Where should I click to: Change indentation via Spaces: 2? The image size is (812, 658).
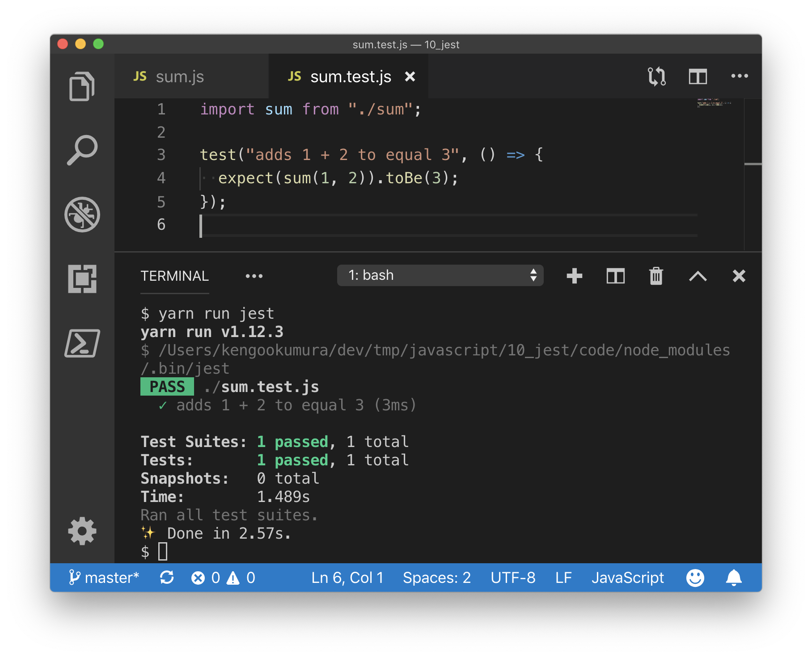pos(437,578)
